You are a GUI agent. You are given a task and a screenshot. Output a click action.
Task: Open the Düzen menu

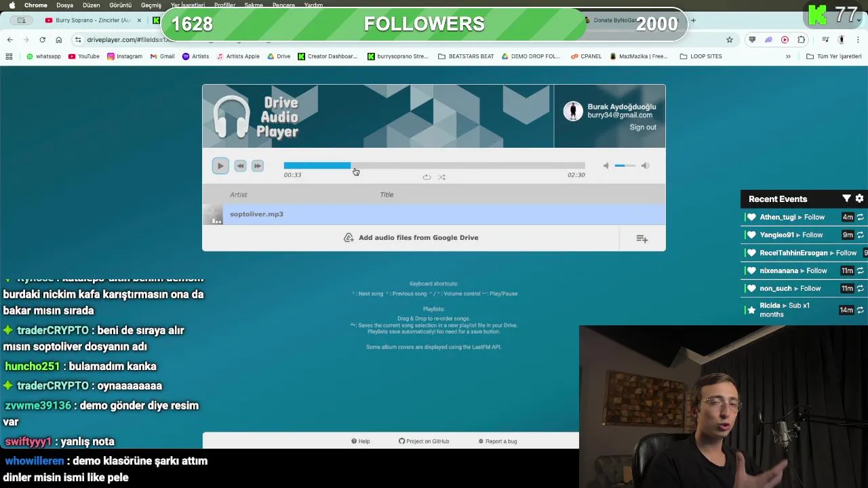(91, 5)
